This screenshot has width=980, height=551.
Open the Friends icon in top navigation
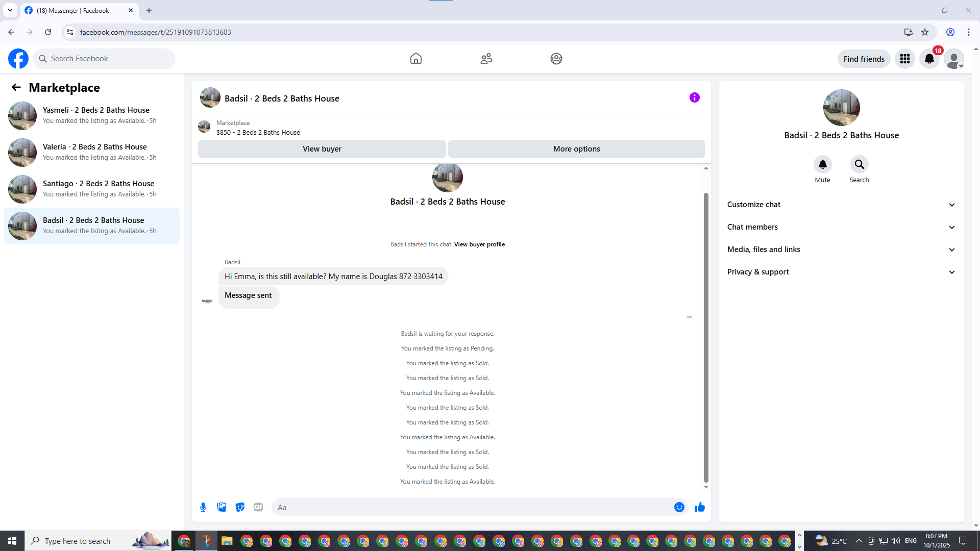tap(486, 59)
